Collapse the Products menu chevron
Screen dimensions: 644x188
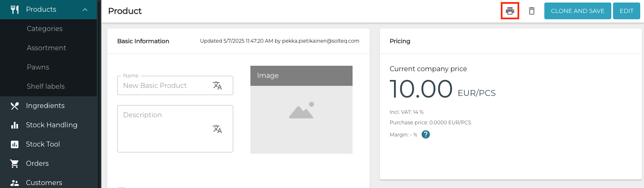85,10
